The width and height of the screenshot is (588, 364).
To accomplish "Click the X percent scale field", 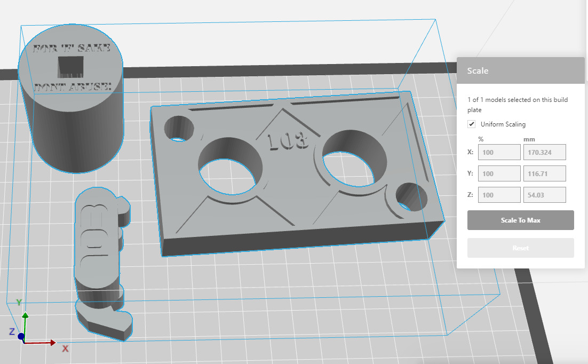I will (499, 152).
